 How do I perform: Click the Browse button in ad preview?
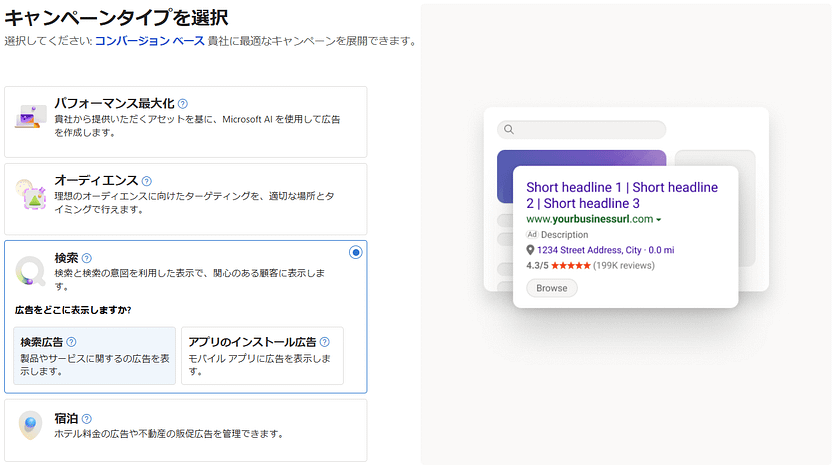tap(552, 288)
